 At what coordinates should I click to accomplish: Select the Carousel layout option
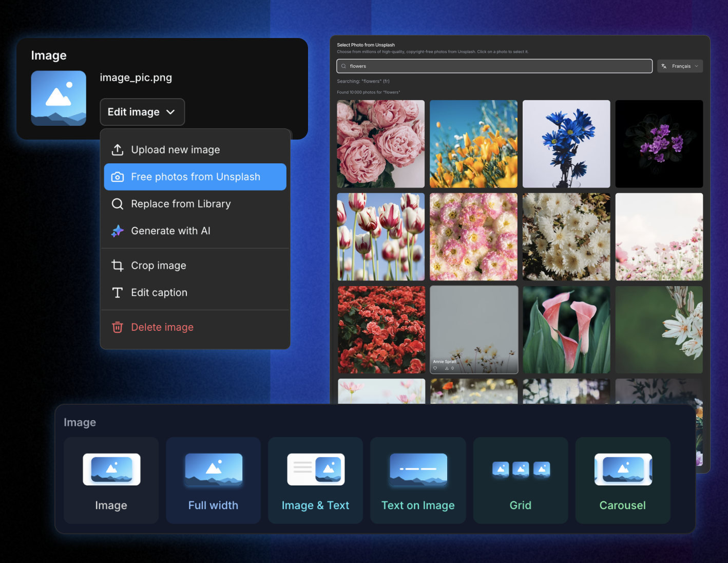[x=623, y=480]
